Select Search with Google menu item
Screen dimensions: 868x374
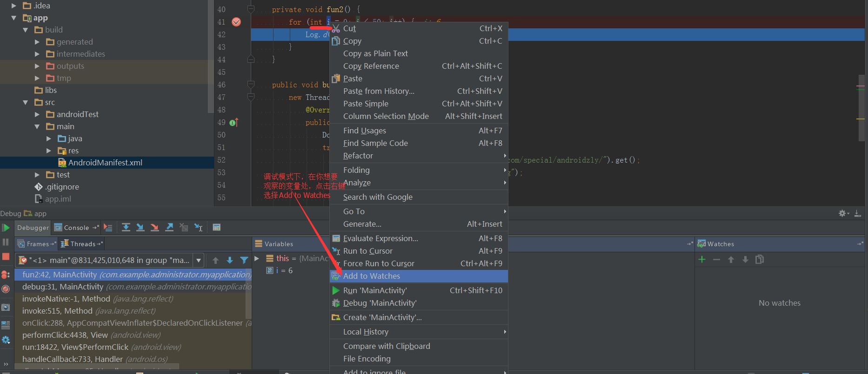click(419, 197)
